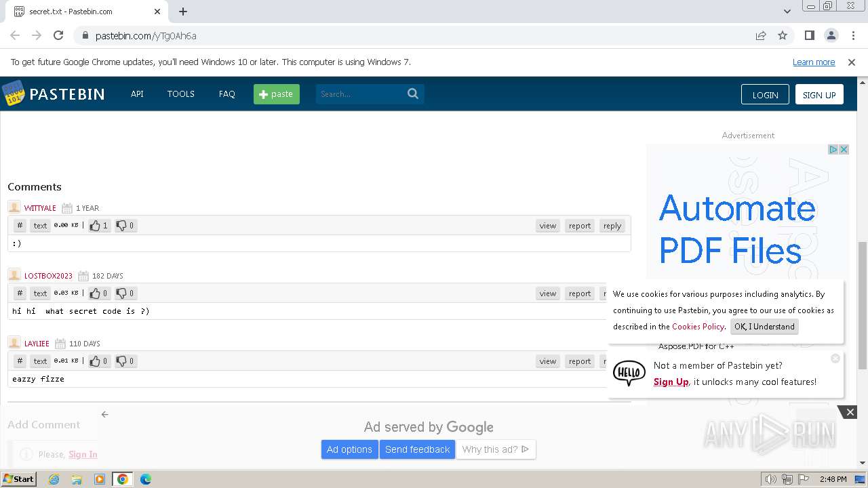Open LOSTBOX2023's user profile

tap(48, 276)
